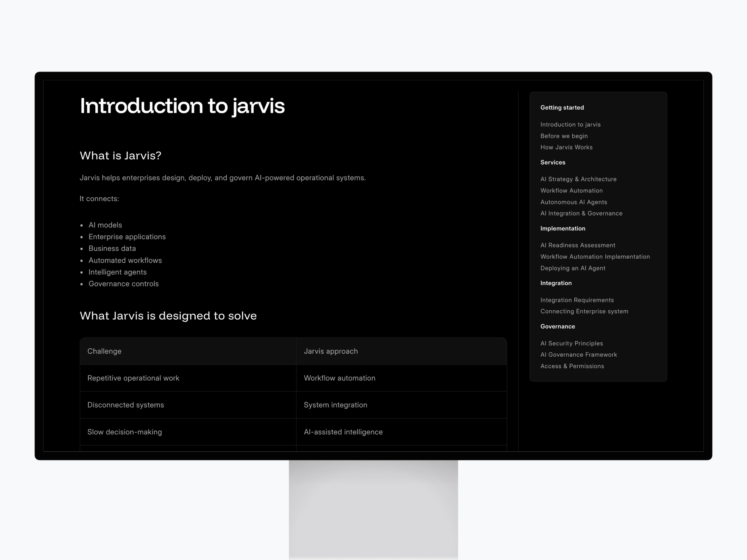Open Workflow Automation Implementation link
The height and width of the screenshot is (560, 747).
click(595, 257)
